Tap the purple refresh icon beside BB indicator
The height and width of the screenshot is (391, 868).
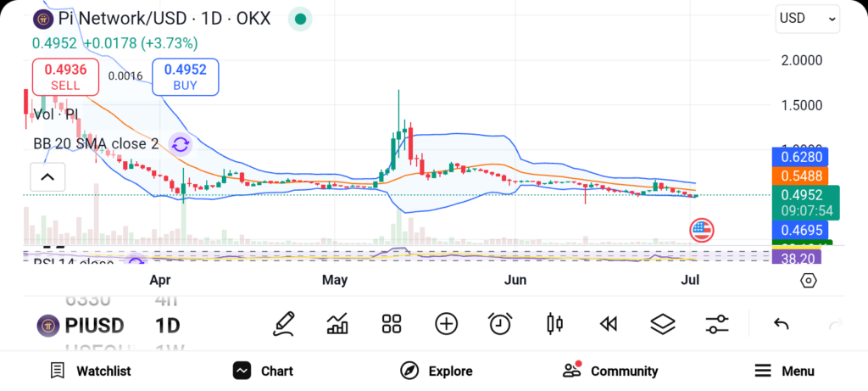click(x=180, y=145)
